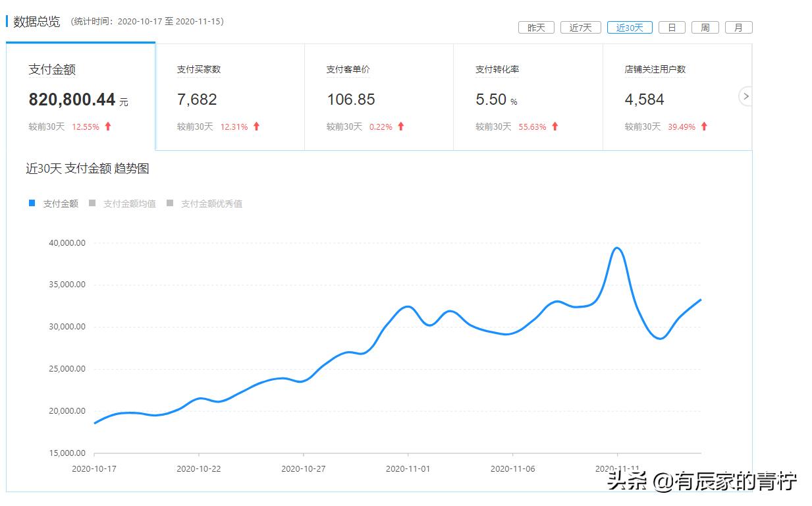The width and height of the screenshot is (812, 506).
Task: Click the 周 view button
Action: (705, 27)
